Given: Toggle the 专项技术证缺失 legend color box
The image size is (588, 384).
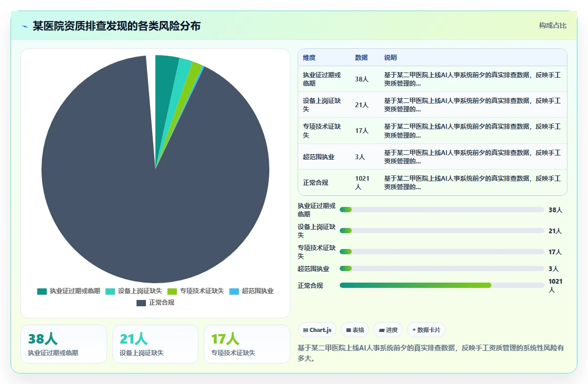Looking at the screenshot, I should 172,292.
